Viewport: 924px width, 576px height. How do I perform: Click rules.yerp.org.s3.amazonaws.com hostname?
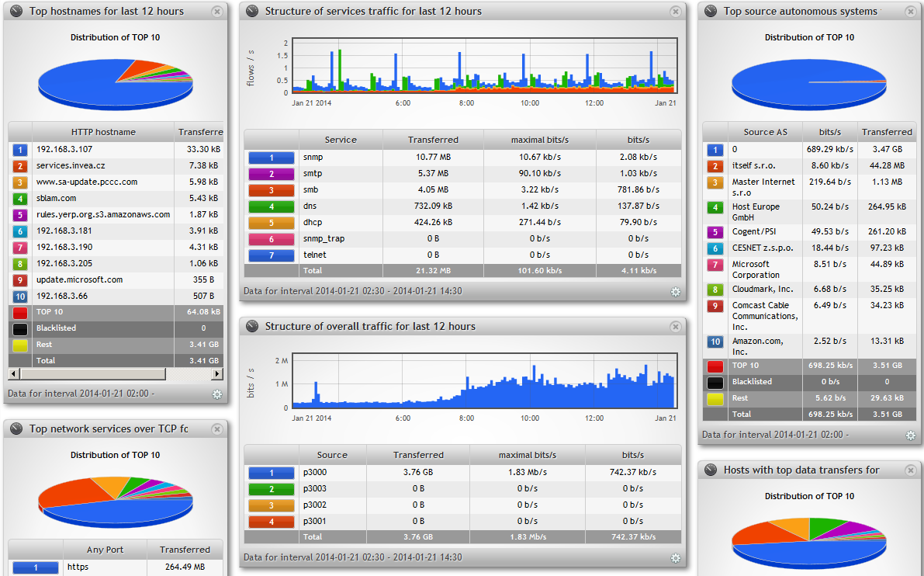[103, 214]
